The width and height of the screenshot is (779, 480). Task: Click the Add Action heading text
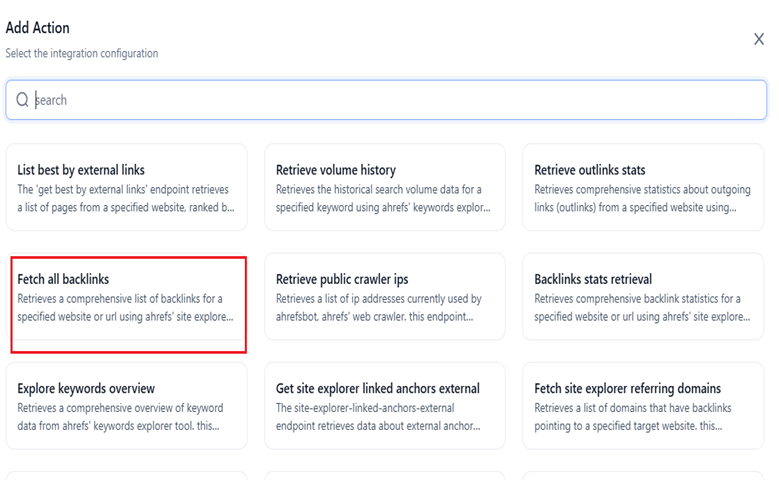click(x=38, y=28)
